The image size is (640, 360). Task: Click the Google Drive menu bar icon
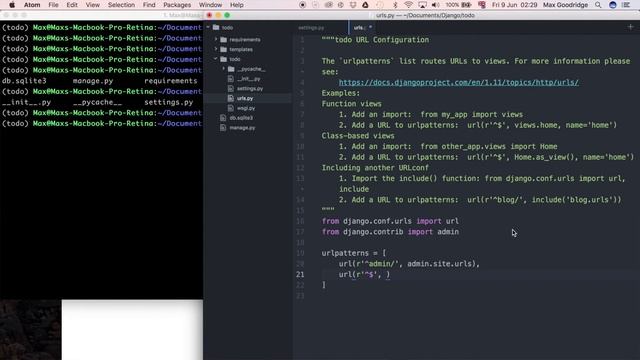[x=366, y=5]
